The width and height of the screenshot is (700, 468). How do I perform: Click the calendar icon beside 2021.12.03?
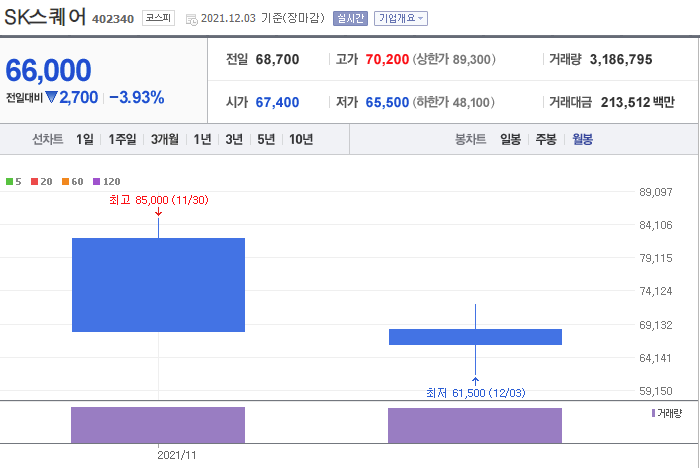[192, 20]
